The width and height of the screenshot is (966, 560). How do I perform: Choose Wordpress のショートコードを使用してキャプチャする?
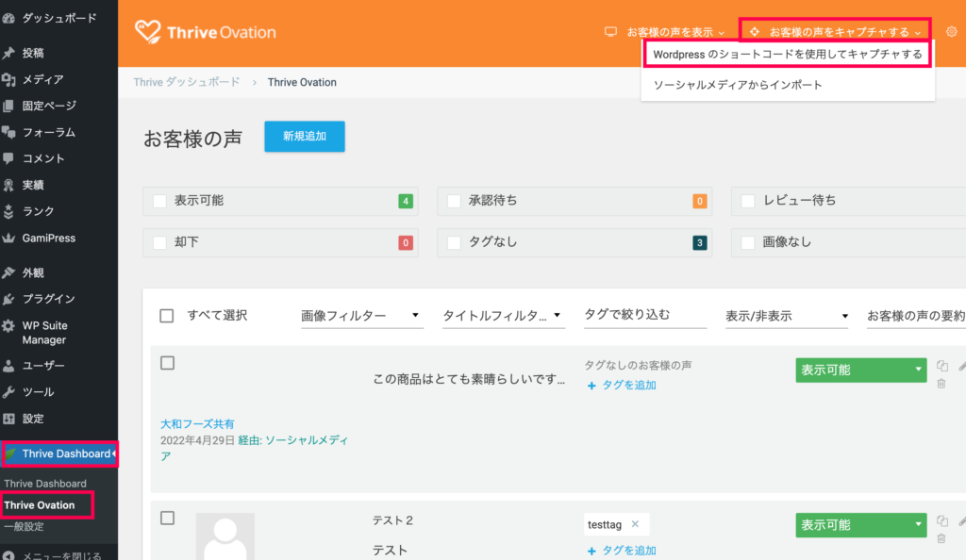[788, 54]
